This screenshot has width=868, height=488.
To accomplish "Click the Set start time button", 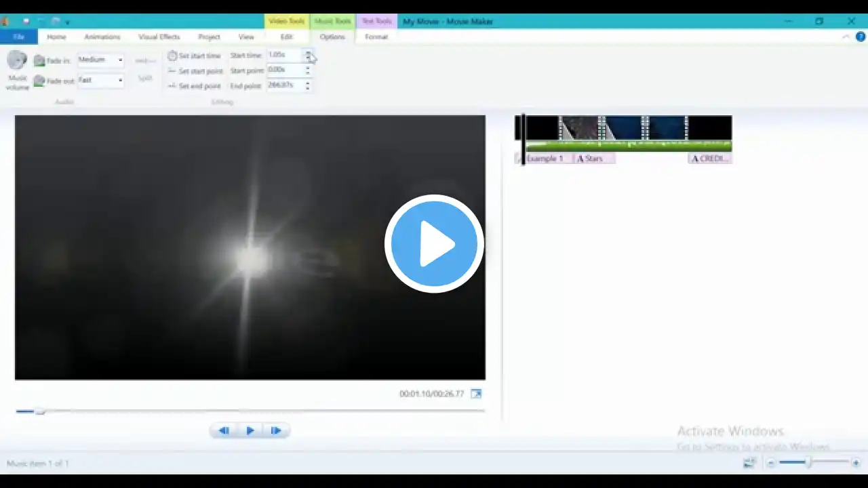I will click(x=194, y=56).
